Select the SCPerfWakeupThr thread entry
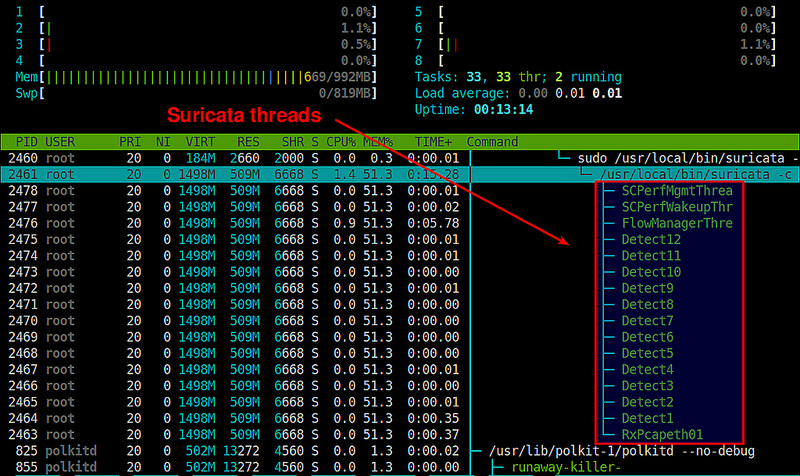 (677, 206)
